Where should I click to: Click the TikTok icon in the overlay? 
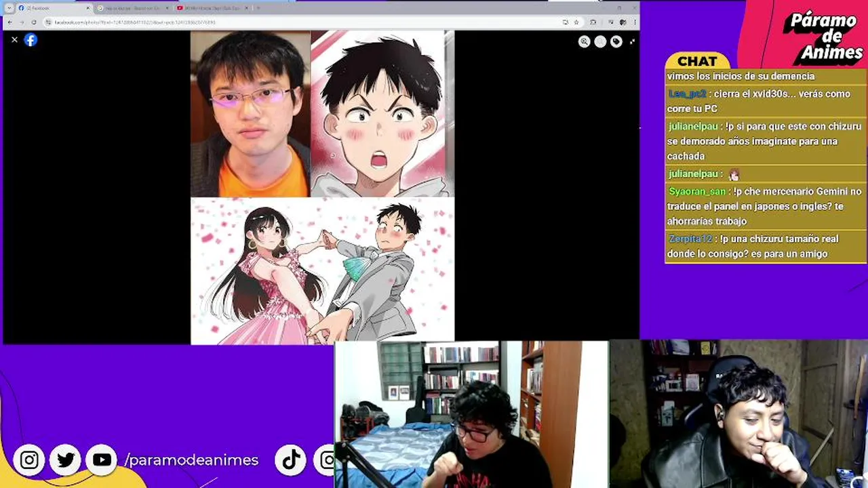click(292, 460)
